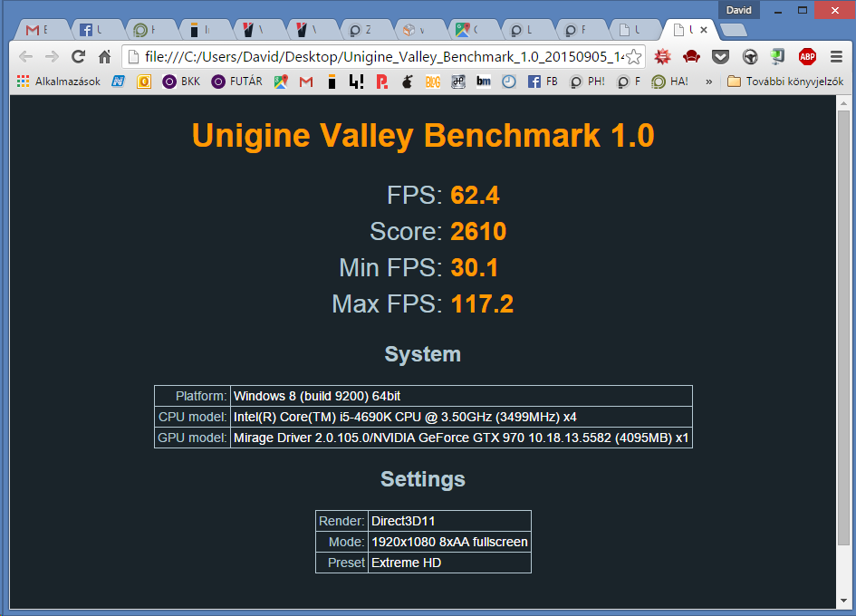Open the blue N bookmark
Screen dimensions: 856x616
pyautogui.click(x=118, y=82)
